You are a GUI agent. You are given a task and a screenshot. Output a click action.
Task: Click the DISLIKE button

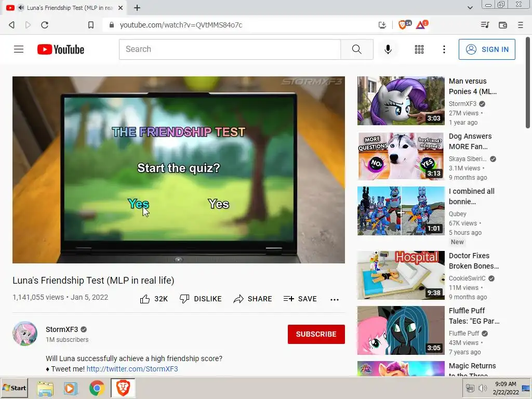200,299
